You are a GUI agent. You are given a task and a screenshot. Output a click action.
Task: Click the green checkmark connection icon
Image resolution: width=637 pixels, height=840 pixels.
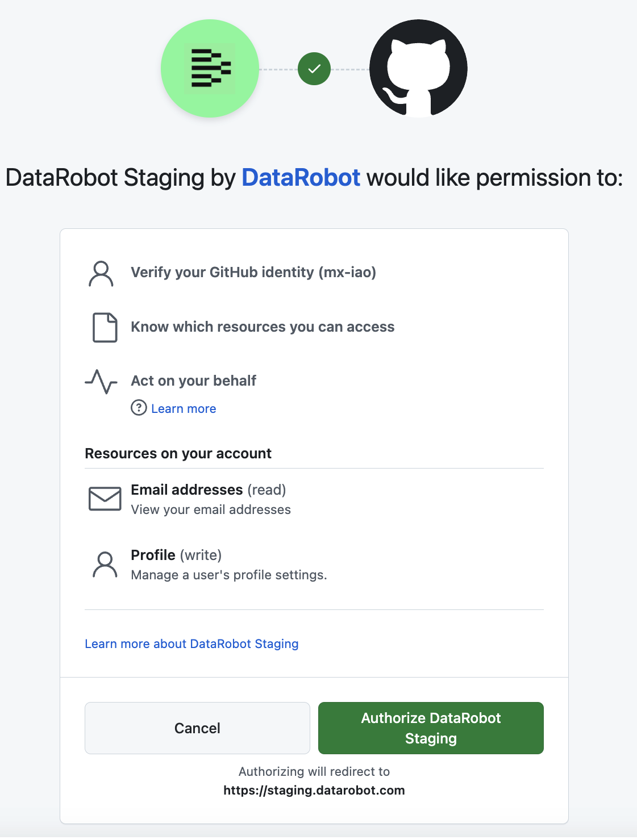coord(314,69)
